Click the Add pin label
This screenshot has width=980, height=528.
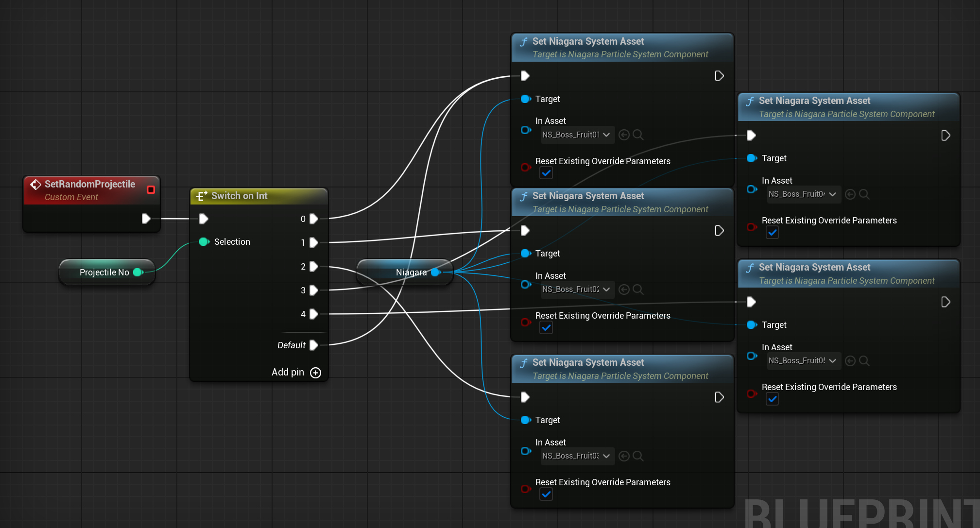[288, 373]
